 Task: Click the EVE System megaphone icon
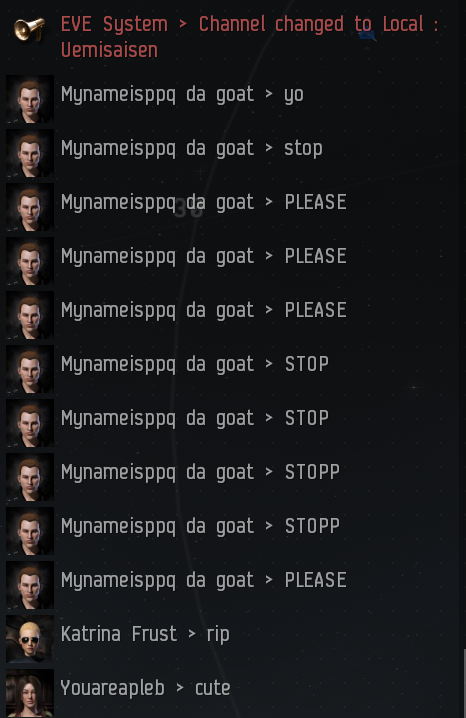click(x=29, y=29)
